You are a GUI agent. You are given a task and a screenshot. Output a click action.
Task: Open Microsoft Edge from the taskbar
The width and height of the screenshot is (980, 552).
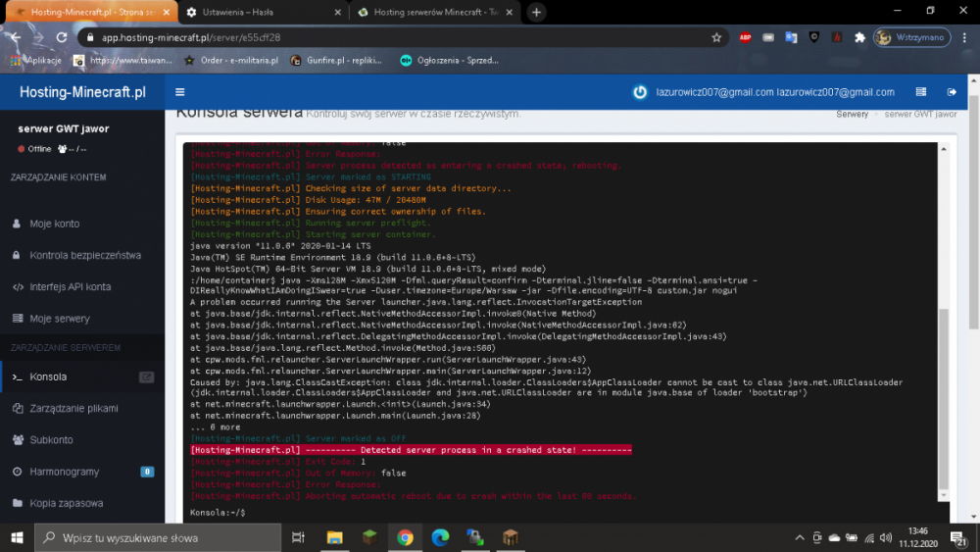pyautogui.click(x=440, y=537)
